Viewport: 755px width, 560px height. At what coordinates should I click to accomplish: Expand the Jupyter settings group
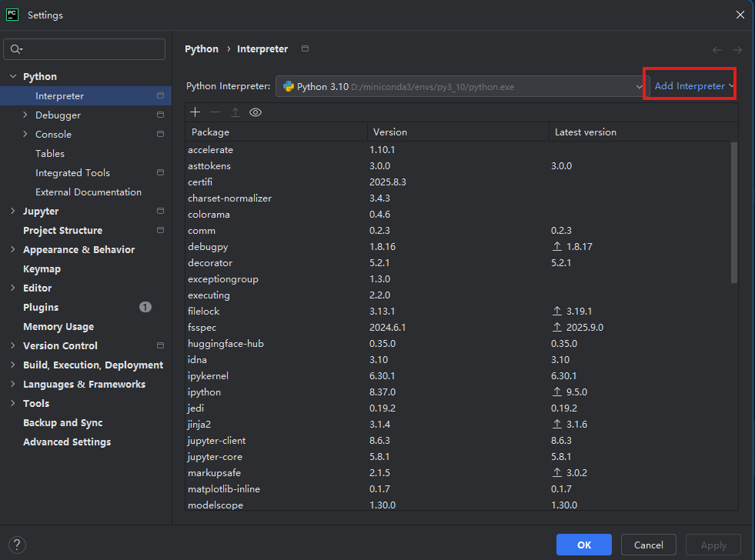13,212
